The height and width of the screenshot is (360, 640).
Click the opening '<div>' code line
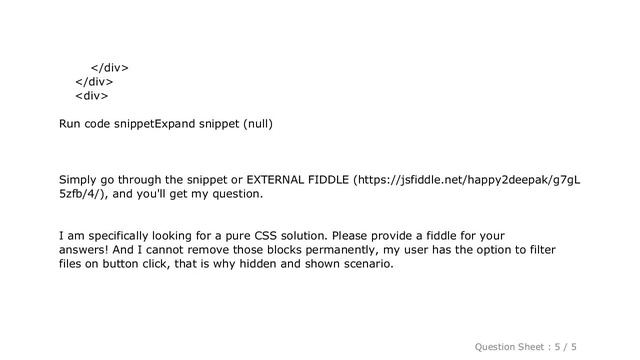[x=92, y=96]
